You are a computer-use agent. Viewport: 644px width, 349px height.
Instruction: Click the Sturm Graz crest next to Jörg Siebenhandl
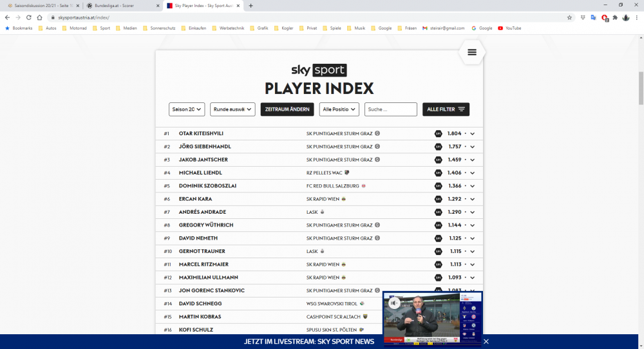(x=377, y=147)
